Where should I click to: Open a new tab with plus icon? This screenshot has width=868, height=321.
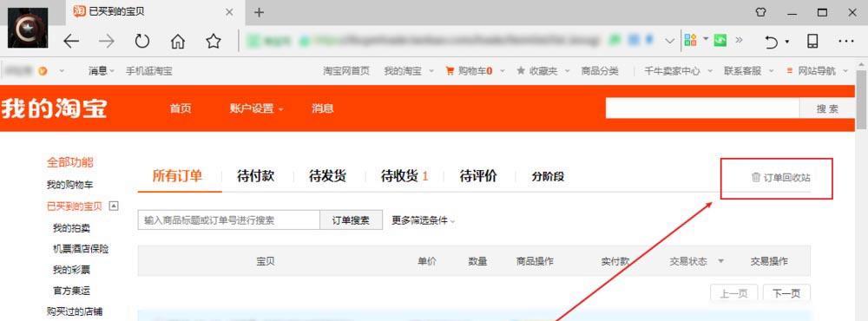(259, 12)
